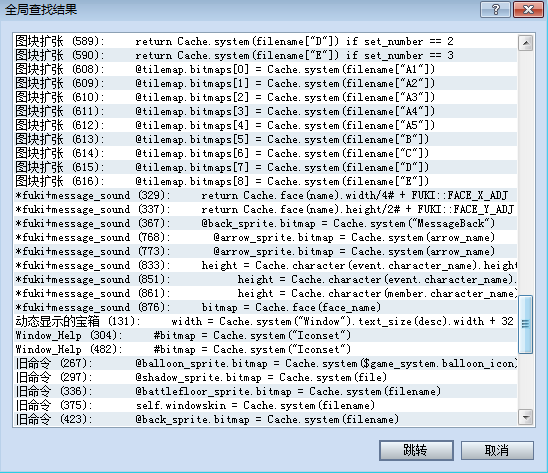Select result *fuki+message_sound (337)
This screenshot has width=548, height=473.
pyautogui.click(x=266, y=209)
